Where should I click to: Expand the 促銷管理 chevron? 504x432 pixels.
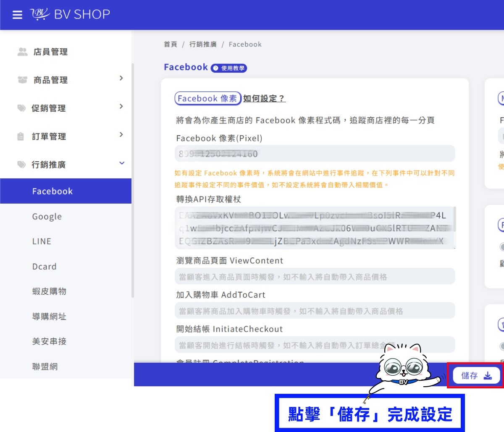pyautogui.click(x=121, y=106)
